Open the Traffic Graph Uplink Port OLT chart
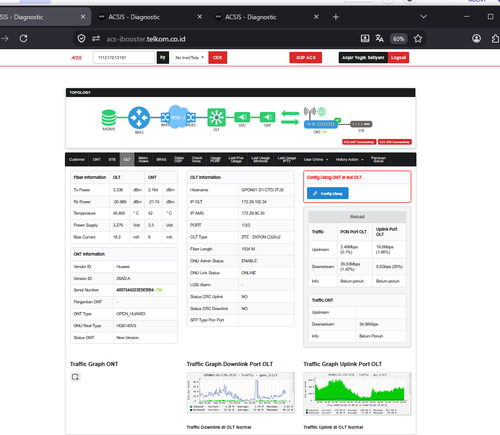 (x=357, y=394)
